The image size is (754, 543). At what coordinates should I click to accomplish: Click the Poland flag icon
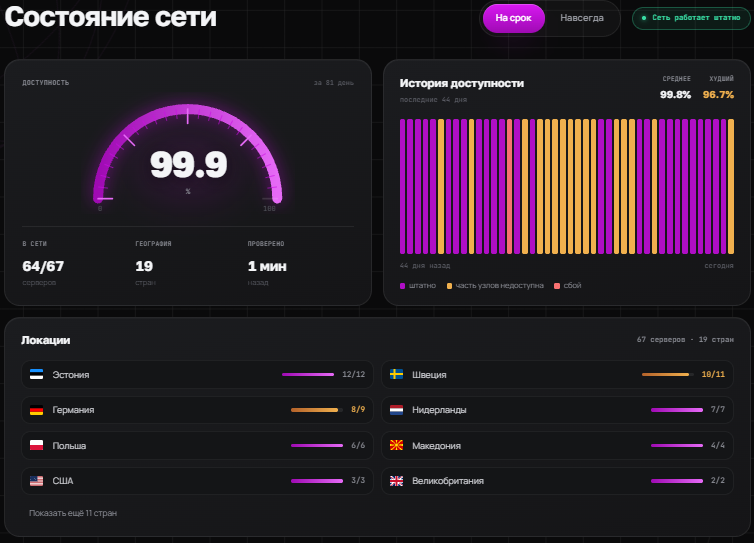(x=37, y=445)
